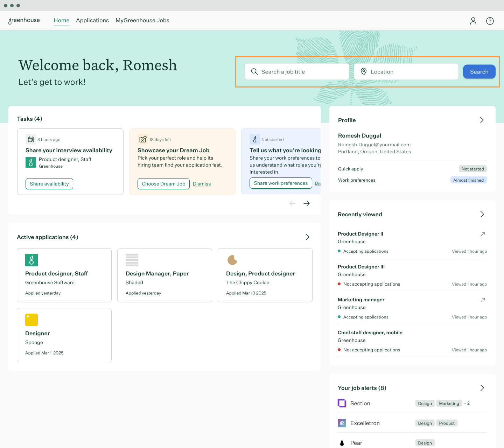The image size is (504, 448).
Task: Open the Applications tab
Action: point(92,20)
